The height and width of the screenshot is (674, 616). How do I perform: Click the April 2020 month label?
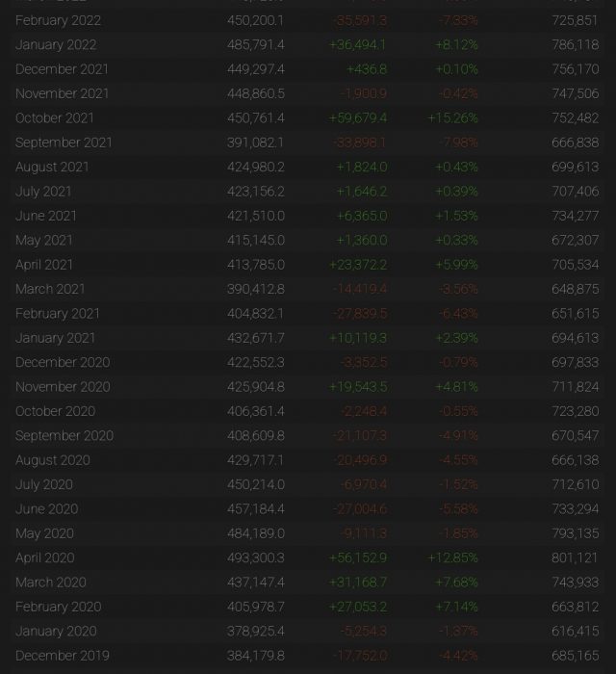[x=44, y=558]
